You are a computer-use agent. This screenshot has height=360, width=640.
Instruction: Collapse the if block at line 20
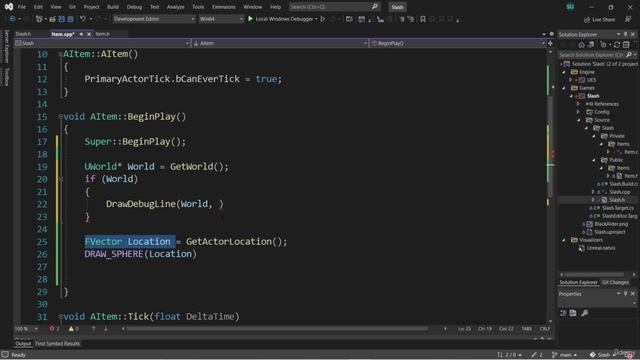[60, 179]
